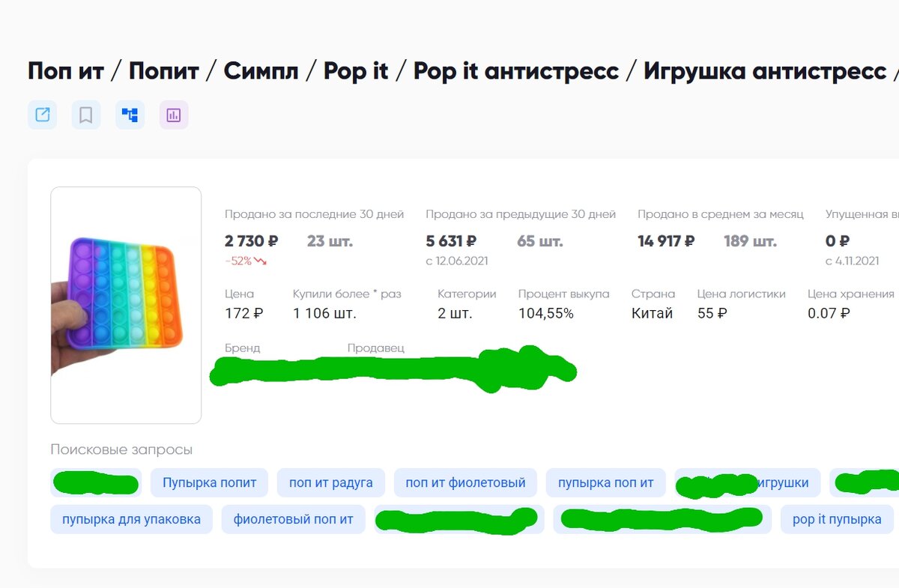Image resolution: width=899 pixels, height=588 pixels.
Task: Click the open in new window icon
Action: [42, 115]
